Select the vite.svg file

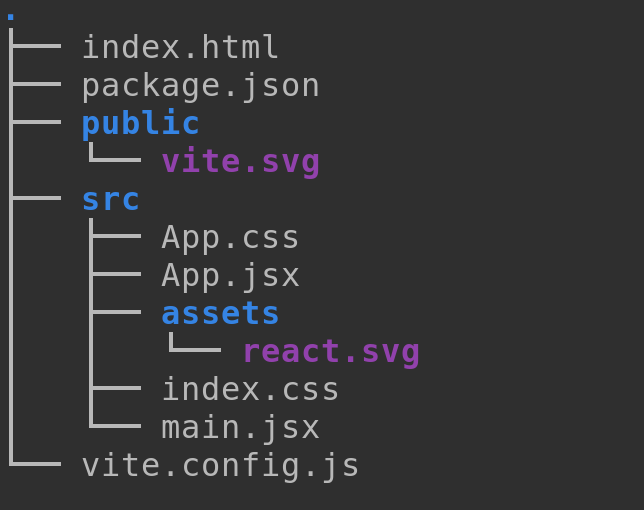pos(240,162)
